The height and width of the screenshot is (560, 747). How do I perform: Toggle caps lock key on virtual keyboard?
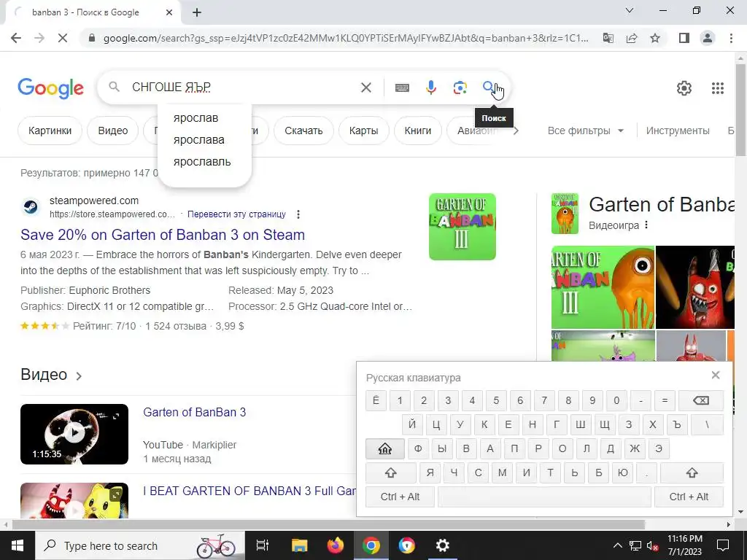click(x=385, y=448)
